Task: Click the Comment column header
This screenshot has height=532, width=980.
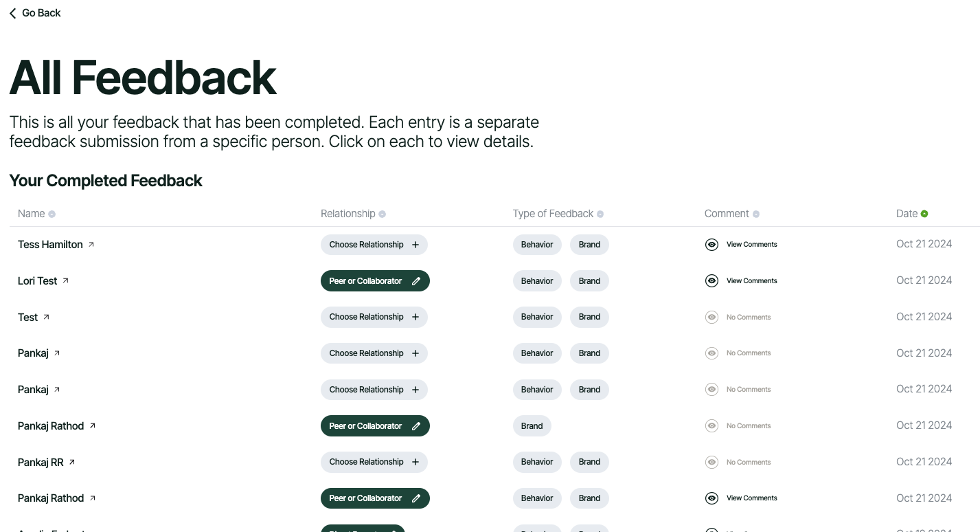Action: 727,214
